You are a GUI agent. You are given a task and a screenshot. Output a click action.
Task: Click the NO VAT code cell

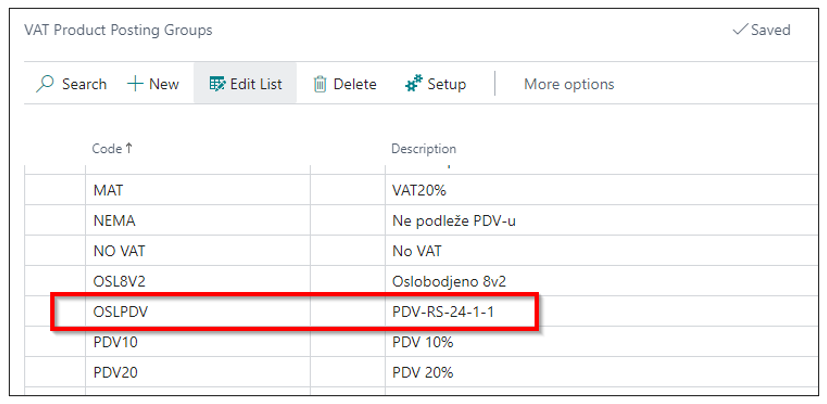point(198,251)
